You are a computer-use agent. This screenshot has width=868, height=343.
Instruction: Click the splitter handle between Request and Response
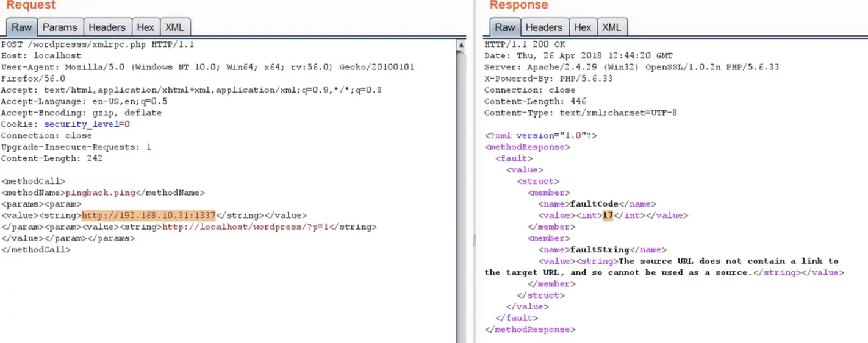(474, 241)
